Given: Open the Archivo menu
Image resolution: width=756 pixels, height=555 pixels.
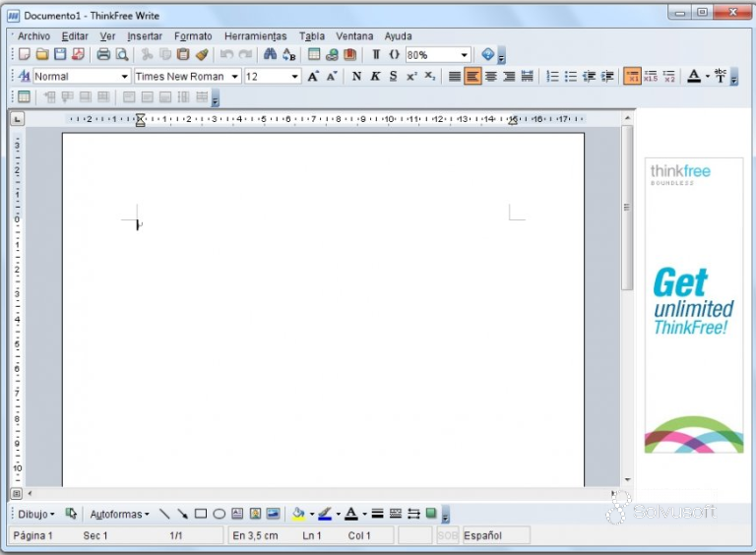Looking at the screenshot, I should click(x=33, y=36).
